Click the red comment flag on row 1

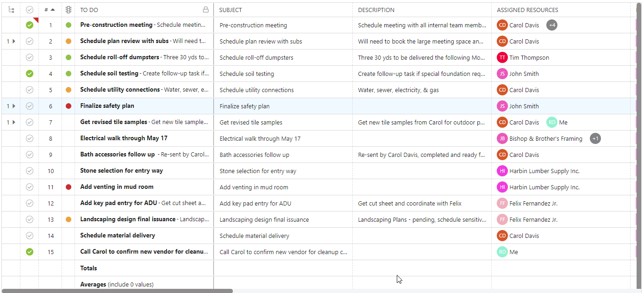coord(36,20)
